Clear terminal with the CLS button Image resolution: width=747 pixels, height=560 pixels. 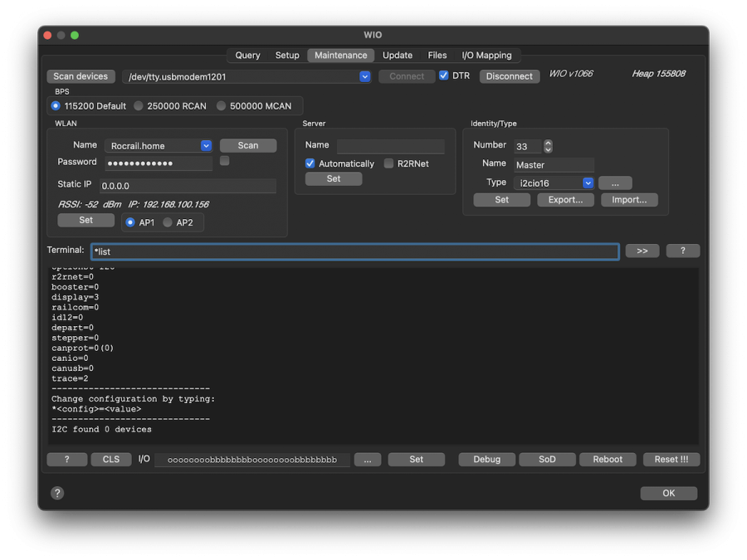(x=111, y=459)
